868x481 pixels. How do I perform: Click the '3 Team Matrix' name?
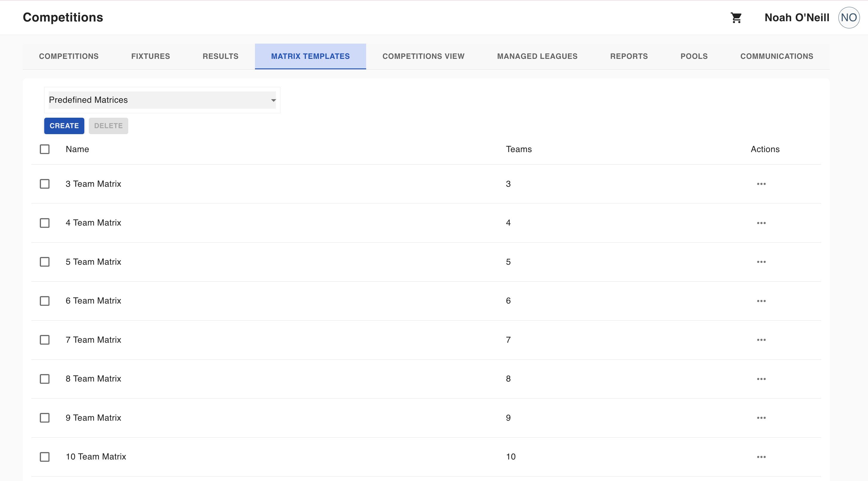[93, 184]
